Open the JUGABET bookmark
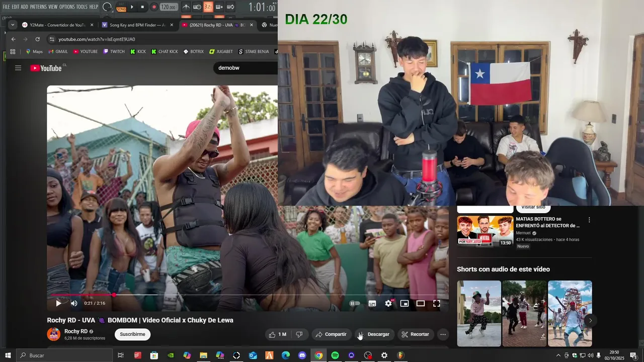 [x=221, y=51]
